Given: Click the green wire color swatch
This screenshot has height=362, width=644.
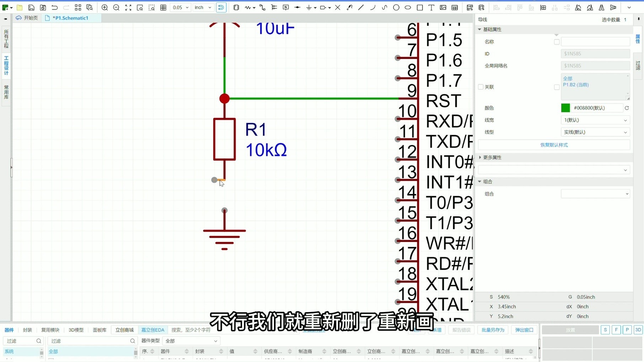Looking at the screenshot, I should [565, 108].
